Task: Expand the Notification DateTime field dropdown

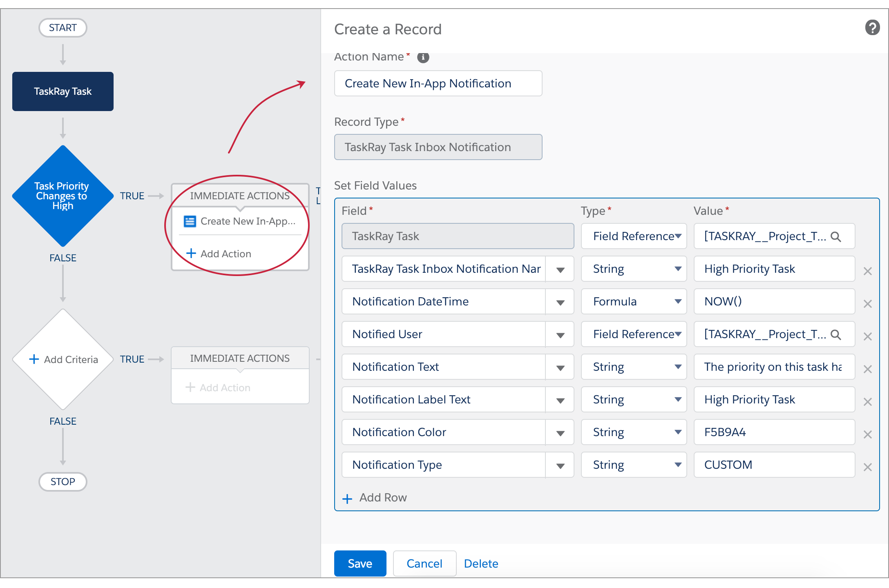Action: tap(560, 302)
